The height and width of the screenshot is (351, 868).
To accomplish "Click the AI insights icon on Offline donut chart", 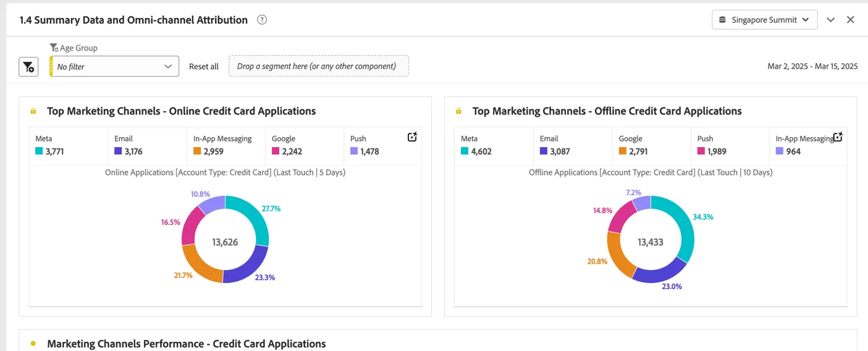I will 838,137.
